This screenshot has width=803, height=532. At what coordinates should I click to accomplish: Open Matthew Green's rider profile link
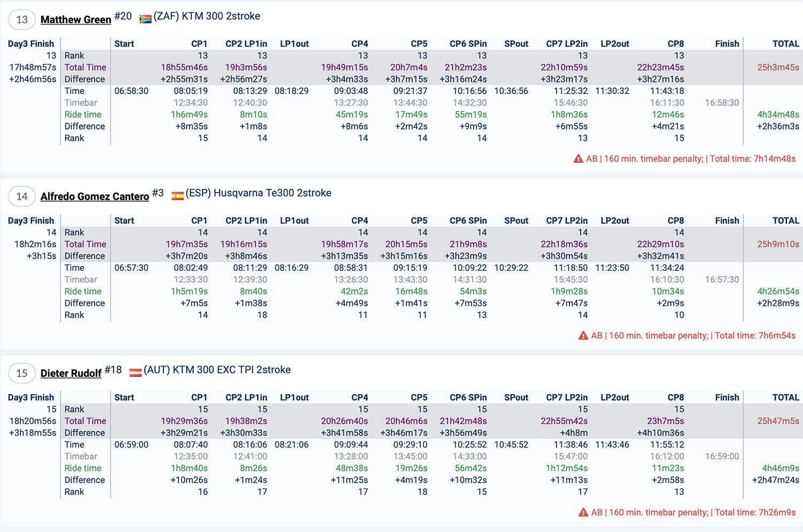(x=75, y=20)
